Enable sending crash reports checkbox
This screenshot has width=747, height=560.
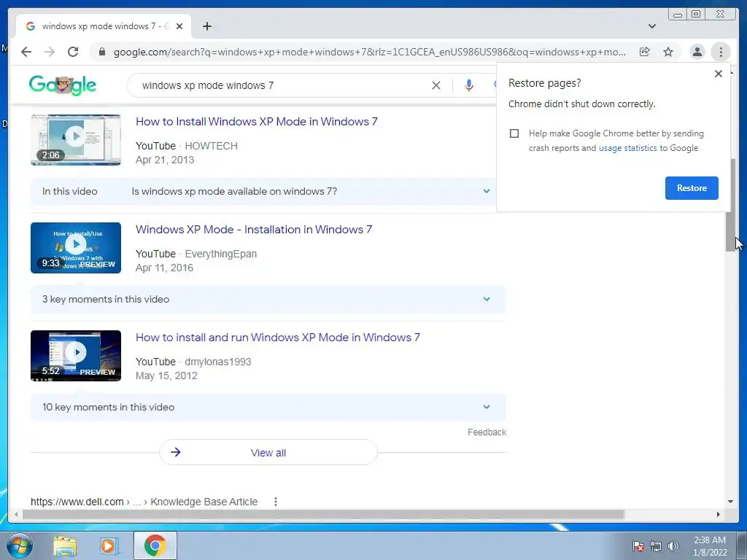click(x=514, y=133)
